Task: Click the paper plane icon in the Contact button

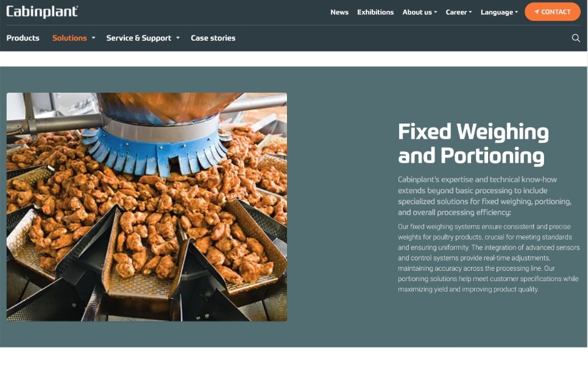Action: (x=537, y=12)
